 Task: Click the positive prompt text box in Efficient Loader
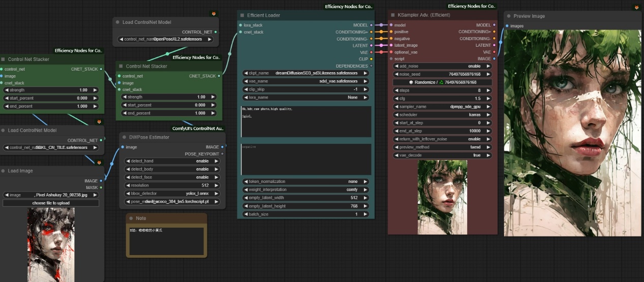[306, 121]
